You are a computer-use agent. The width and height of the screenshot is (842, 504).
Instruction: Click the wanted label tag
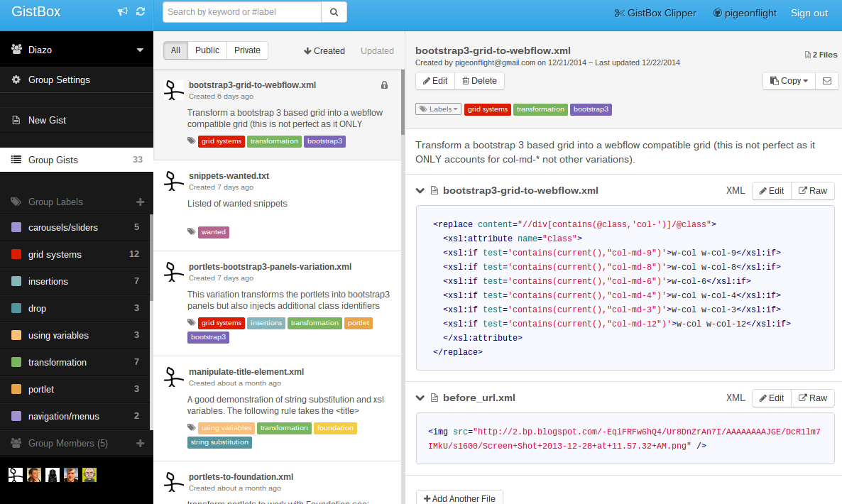click(x=214, y=232)
